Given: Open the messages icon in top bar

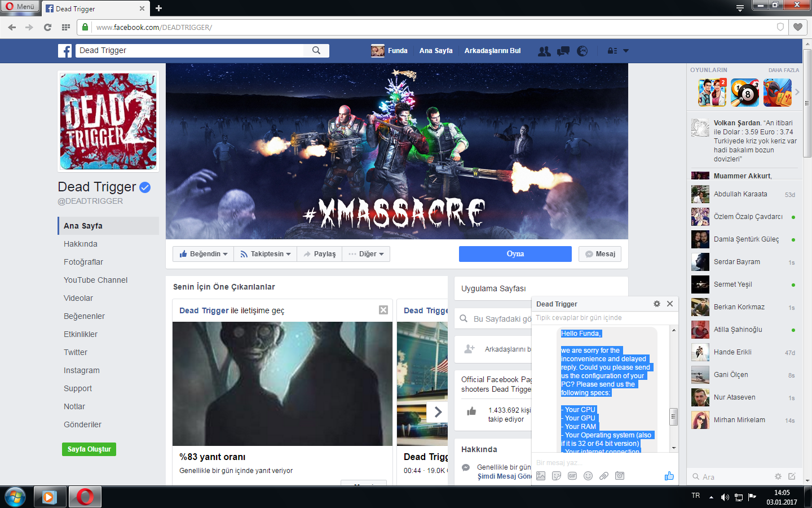Looking at the screenshot, I should click(x=563, y=51).
